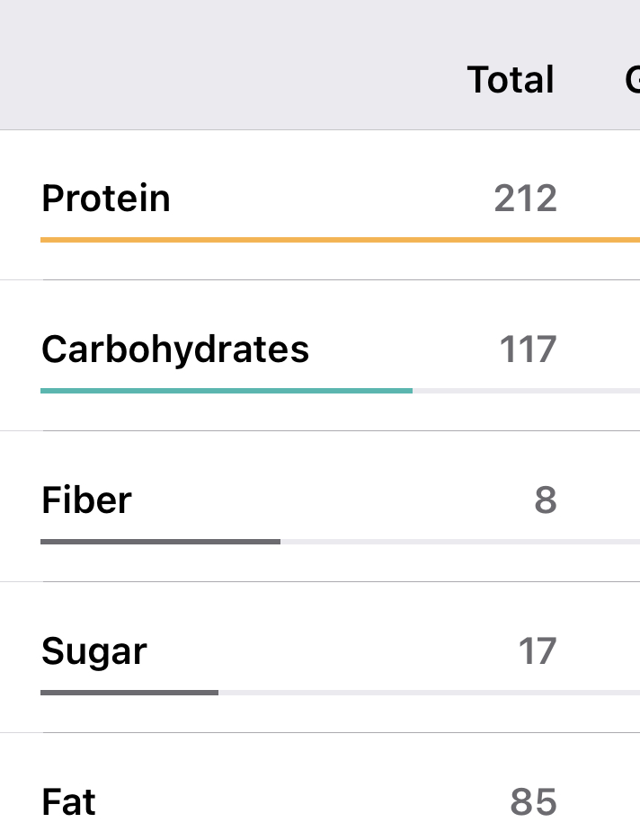Click the orange Protein progress bar
640x840 pixels.
[x=340, y=240]
